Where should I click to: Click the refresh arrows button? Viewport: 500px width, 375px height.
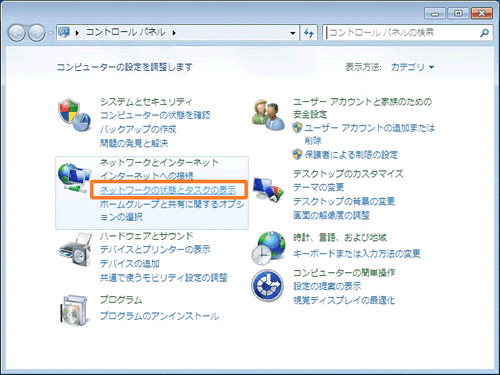click(x=309, y=33)
